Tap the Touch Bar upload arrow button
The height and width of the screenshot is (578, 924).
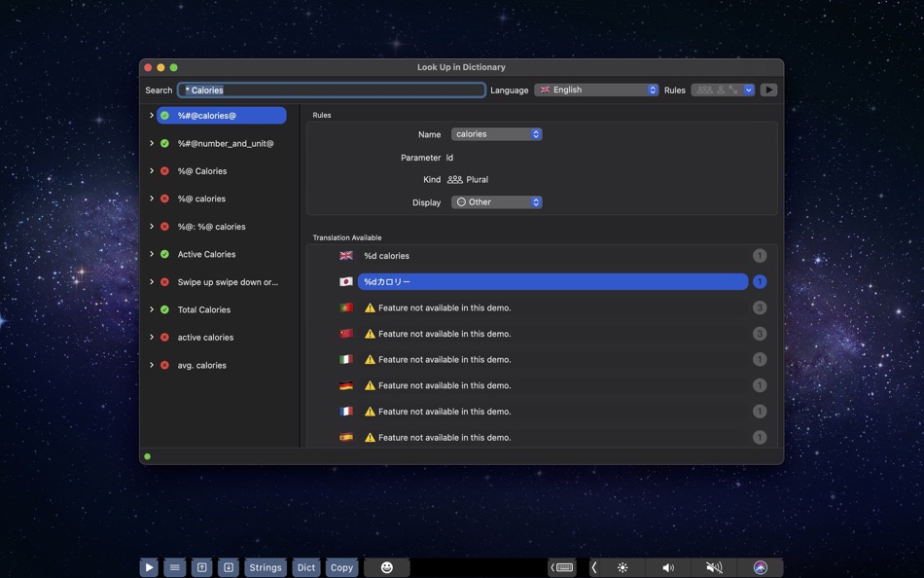pyautogui.click(x=201, y=567)
